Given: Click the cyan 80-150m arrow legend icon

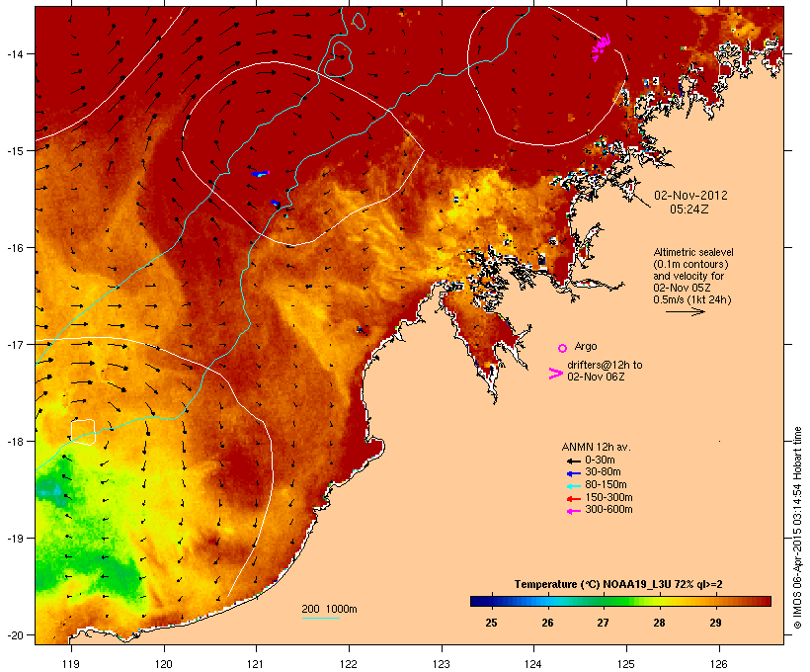Looking at the screenshot, I should tap(573, 486).
